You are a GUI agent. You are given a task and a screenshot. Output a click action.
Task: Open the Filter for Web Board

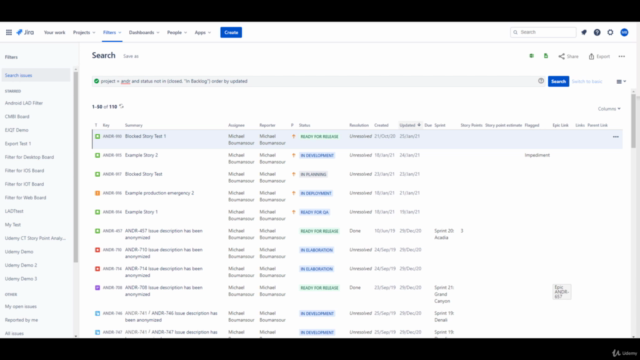click(x=25, y=198)
